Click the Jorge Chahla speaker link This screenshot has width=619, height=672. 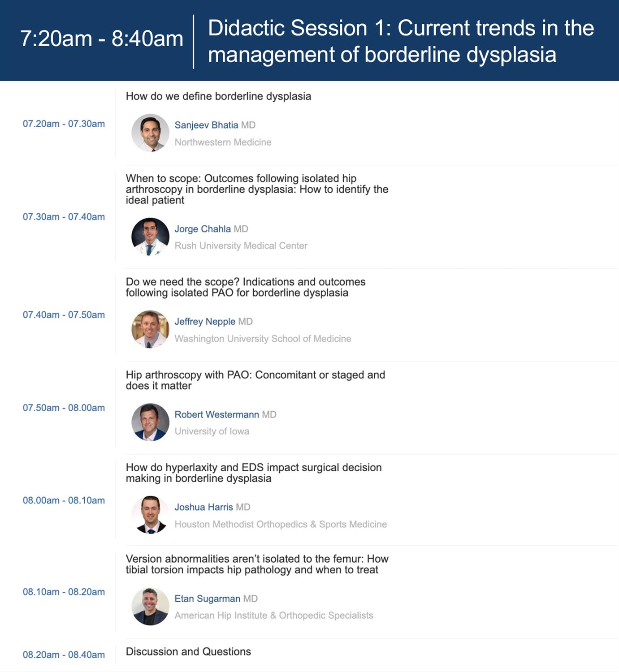203,229
